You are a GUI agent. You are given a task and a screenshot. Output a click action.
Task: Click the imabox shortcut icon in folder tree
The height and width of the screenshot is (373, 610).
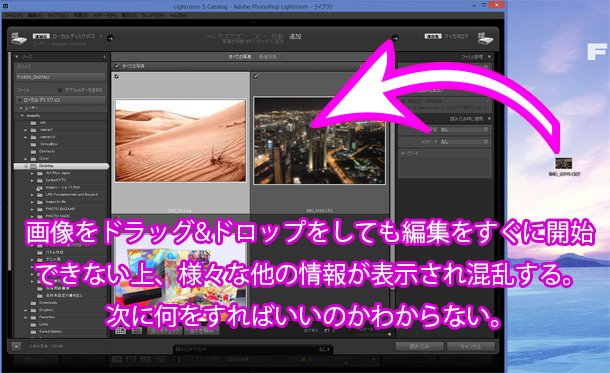39,188
